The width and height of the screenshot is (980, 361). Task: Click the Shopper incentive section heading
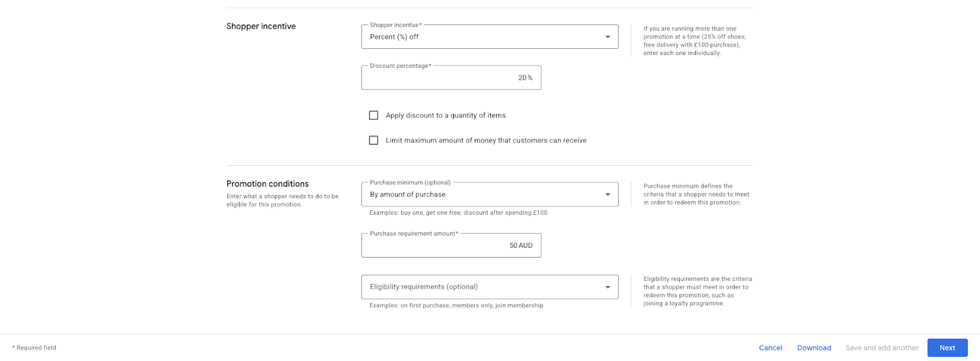pyautogui.click(x=261, y=26)
